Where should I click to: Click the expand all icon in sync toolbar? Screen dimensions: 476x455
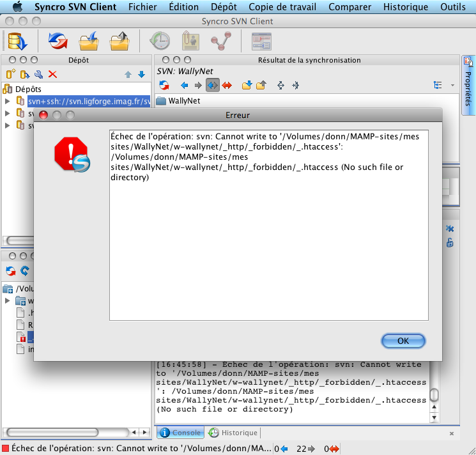point(280,85)
